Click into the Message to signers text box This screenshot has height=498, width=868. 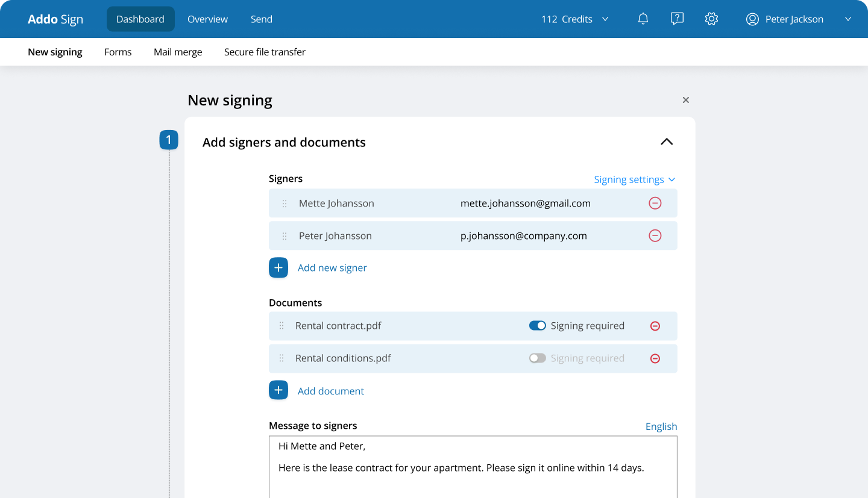pyautogui.click(x=473, y=467)
